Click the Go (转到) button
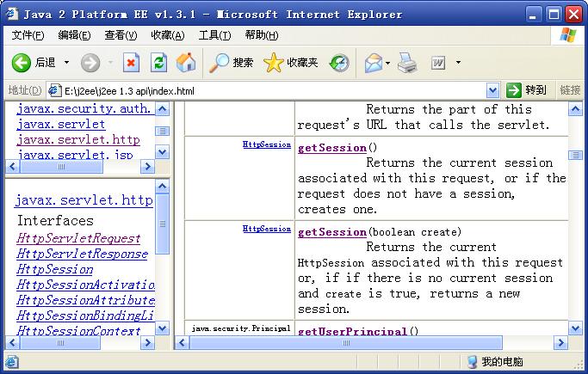 [x=527, y=90]
